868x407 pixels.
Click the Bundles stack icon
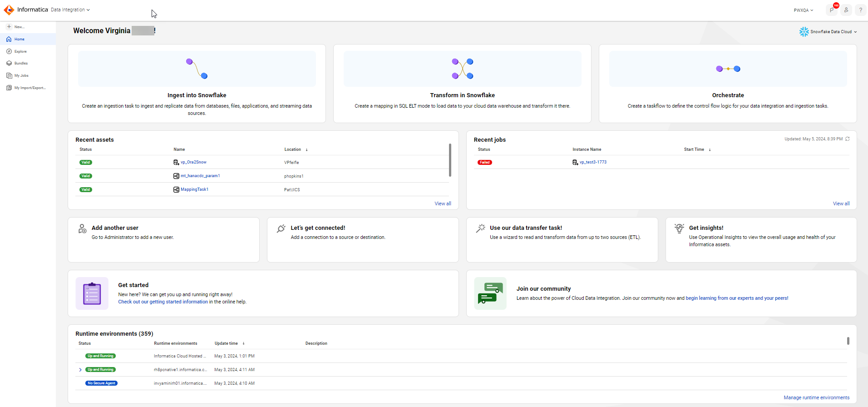[x=9, y=63]
